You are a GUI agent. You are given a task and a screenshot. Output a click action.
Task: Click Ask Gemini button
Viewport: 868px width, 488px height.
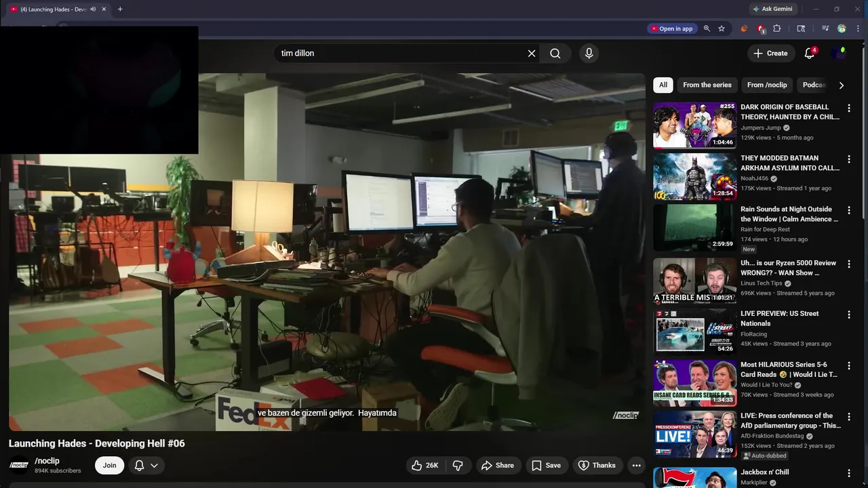pos(772,9)
